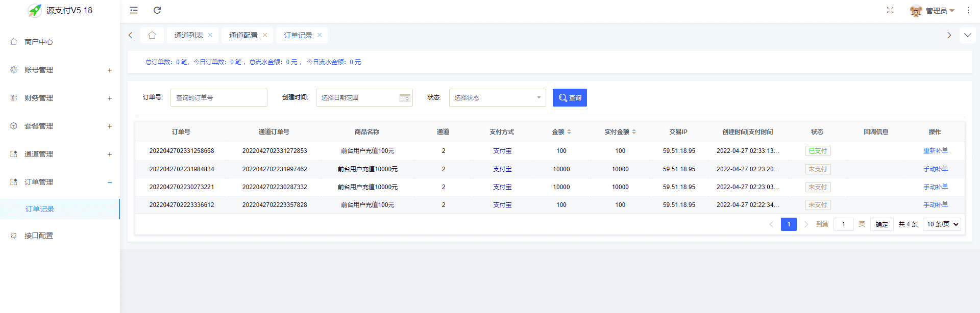This screenshot has width=980, height=313.
Task: Focus the 创建时间 date range field
Action: point(364,98)
